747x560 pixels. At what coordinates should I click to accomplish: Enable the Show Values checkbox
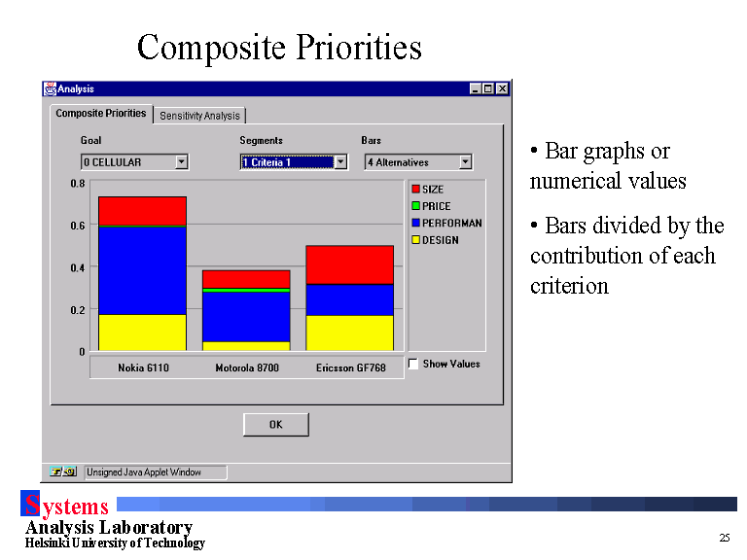click(x=413, y=364)
